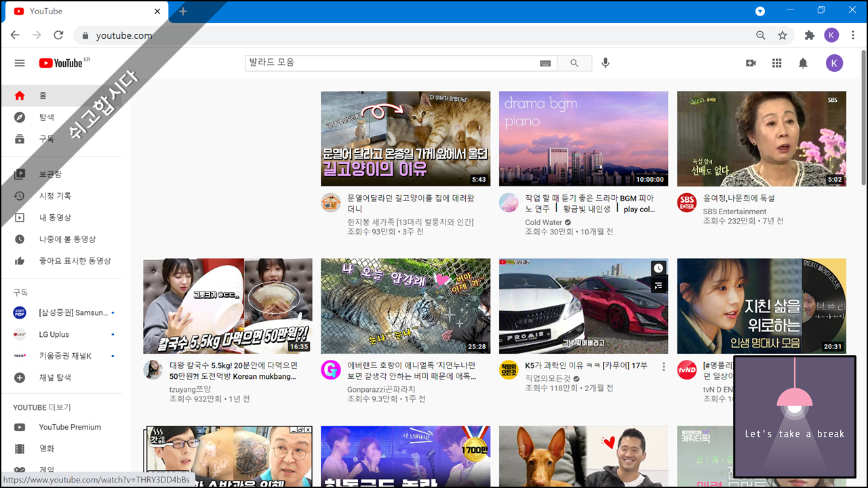Close the YouTube browser tab

pyautogui.click(x=157, y=12)
